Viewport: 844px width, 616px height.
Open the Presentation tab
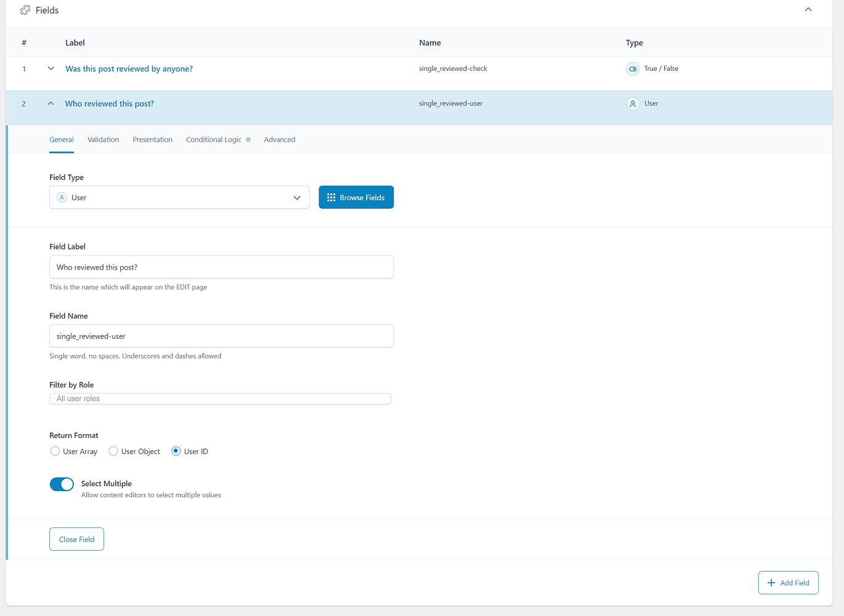152,139
